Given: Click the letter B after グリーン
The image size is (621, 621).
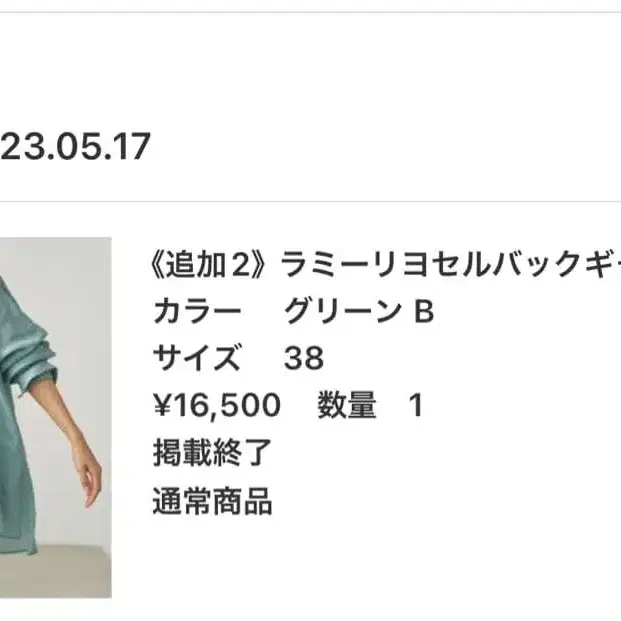Looking at the screenshot, I should pyautogui.click(x=424, y=311).
